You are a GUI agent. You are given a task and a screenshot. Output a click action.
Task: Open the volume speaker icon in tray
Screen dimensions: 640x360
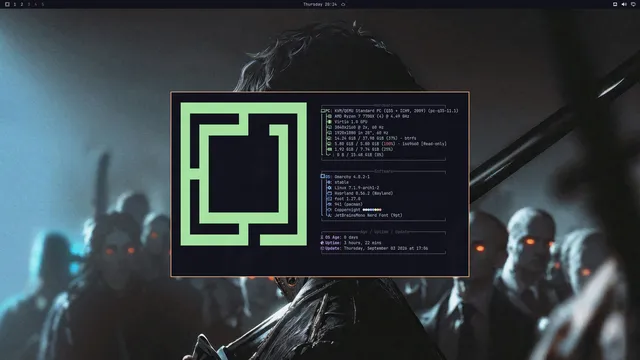(624, 4)
